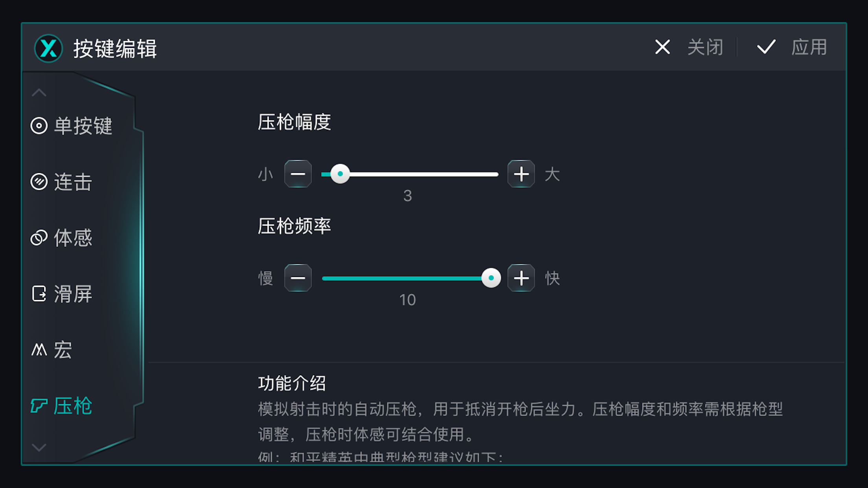Switch to the 连击 tab
Screen dimensions: 868x488
coord(73,182)
